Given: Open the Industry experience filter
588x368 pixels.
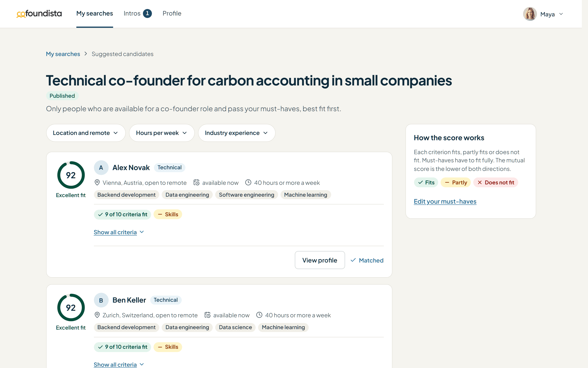Looking at the screenshot, I should 236,133.
